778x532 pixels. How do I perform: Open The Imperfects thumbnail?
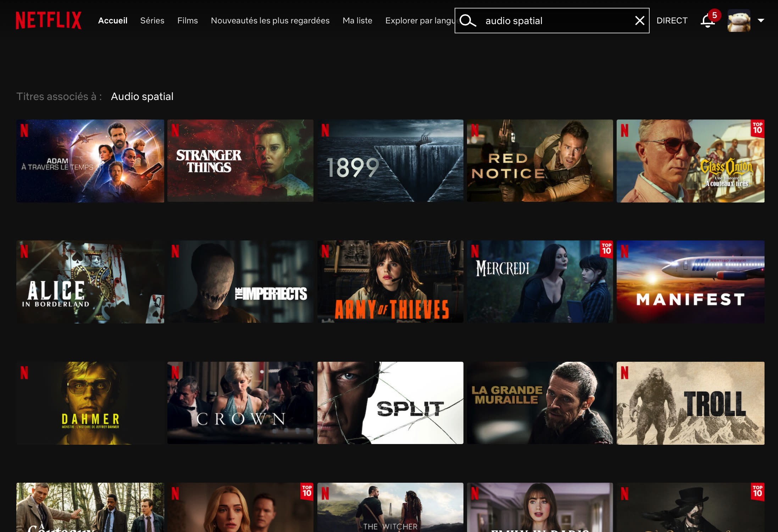240,282
